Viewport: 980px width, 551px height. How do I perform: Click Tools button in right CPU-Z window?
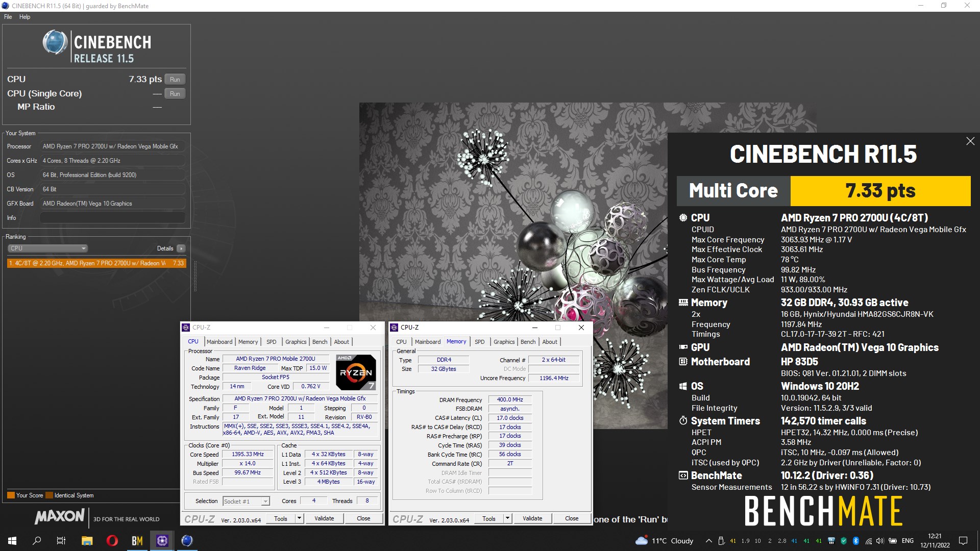489,518
